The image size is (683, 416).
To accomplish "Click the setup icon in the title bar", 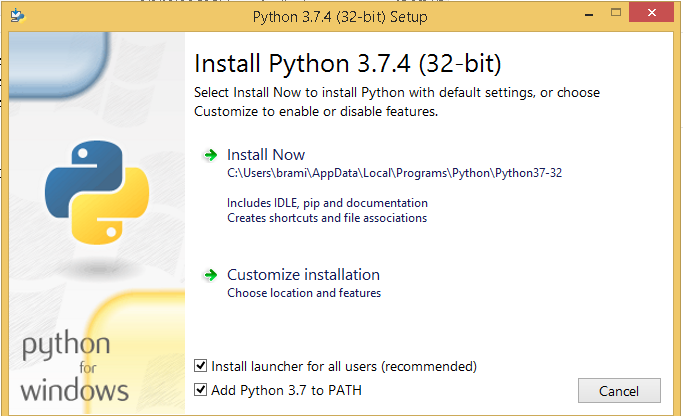I will tap(19, 17).
